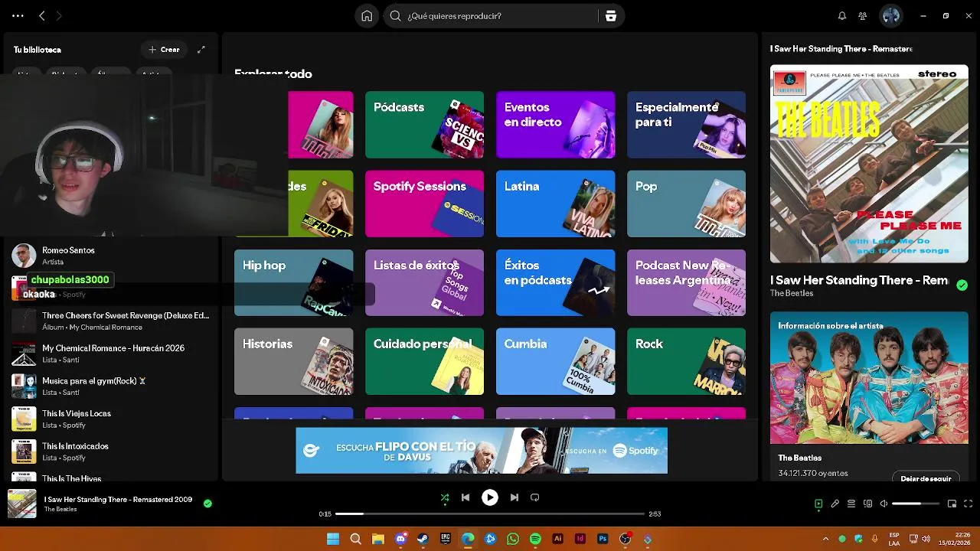This screenshot has width=980, height=551.
Task: Mute with the speaker icon
Action: point(884,504)
